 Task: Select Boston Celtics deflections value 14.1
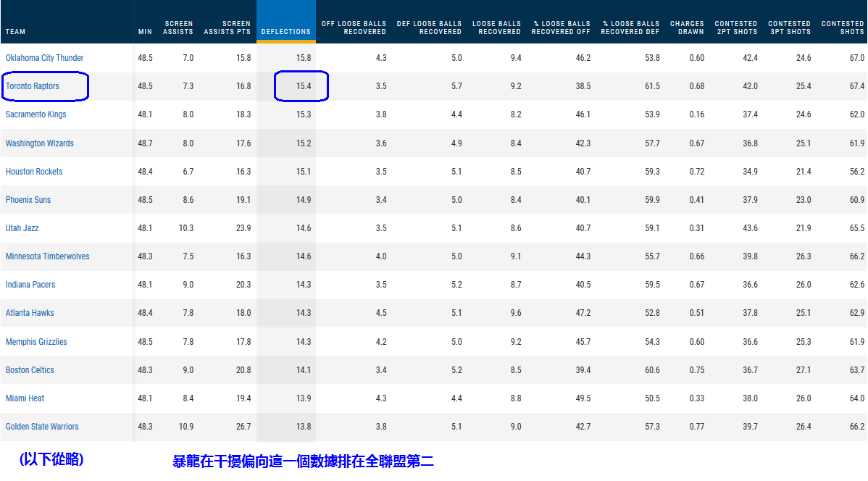(x=304, y=369)
